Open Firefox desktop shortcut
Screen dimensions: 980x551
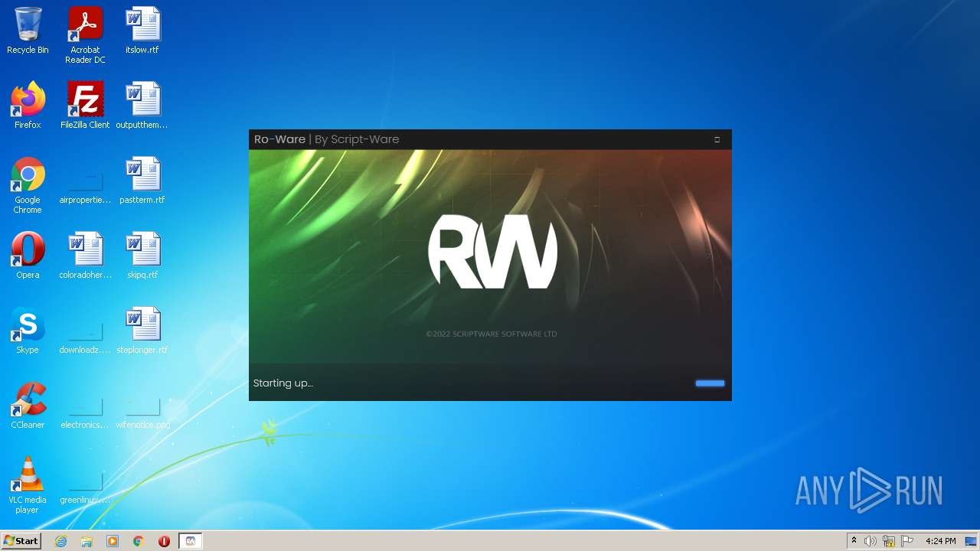[28, 106]
